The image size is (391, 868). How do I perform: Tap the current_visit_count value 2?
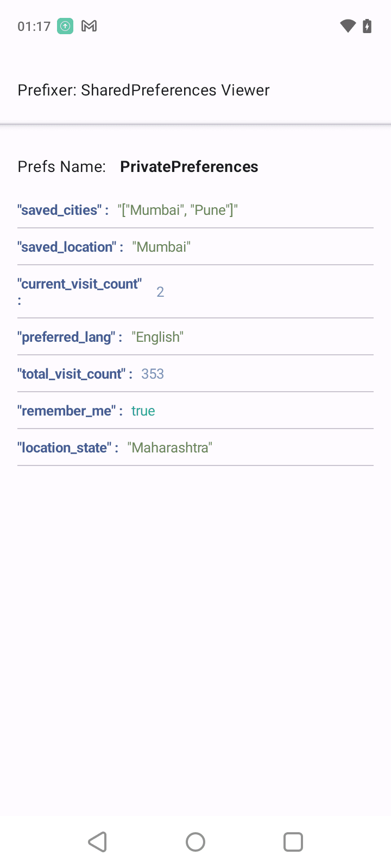coord(161,291)
